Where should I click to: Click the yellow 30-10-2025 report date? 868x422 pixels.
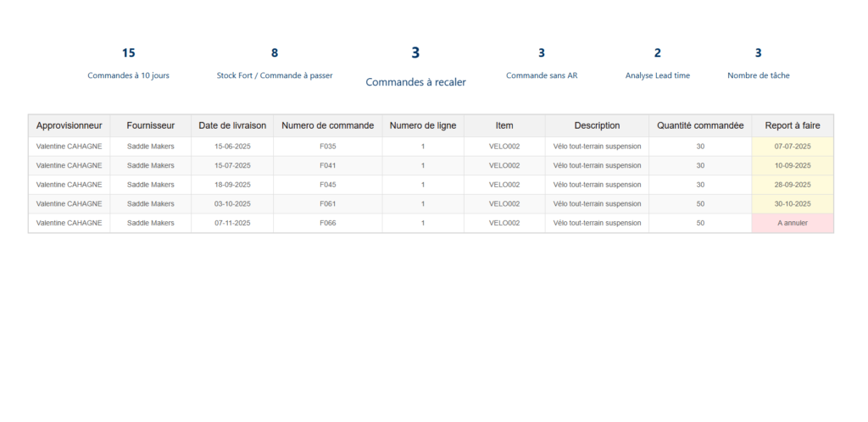pos(793,203)
